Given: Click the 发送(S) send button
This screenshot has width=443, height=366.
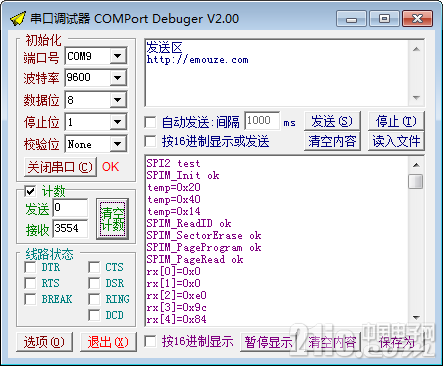Looking at the screenshot, I should pyautogui.click(x=332, y=121).
